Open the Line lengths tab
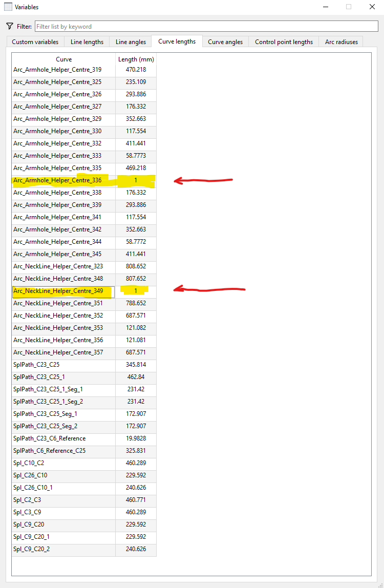This screenshot has width=384, height=588. point(87,41)
